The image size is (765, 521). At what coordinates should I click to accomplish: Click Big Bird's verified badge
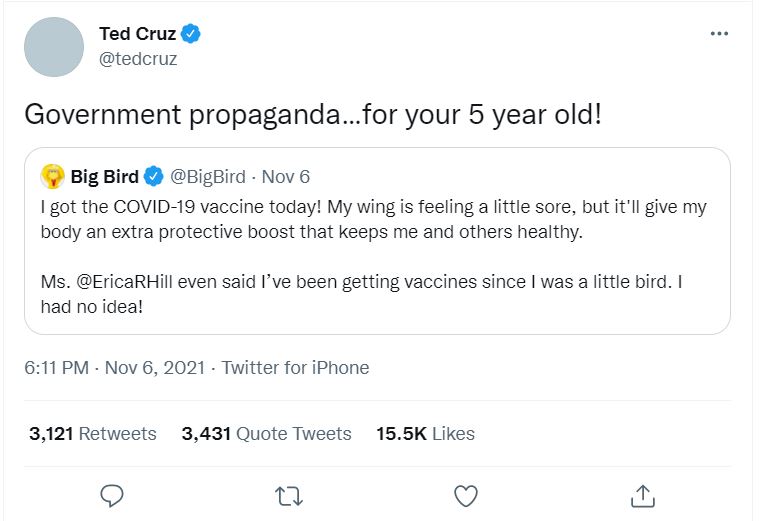click(153, 177)
